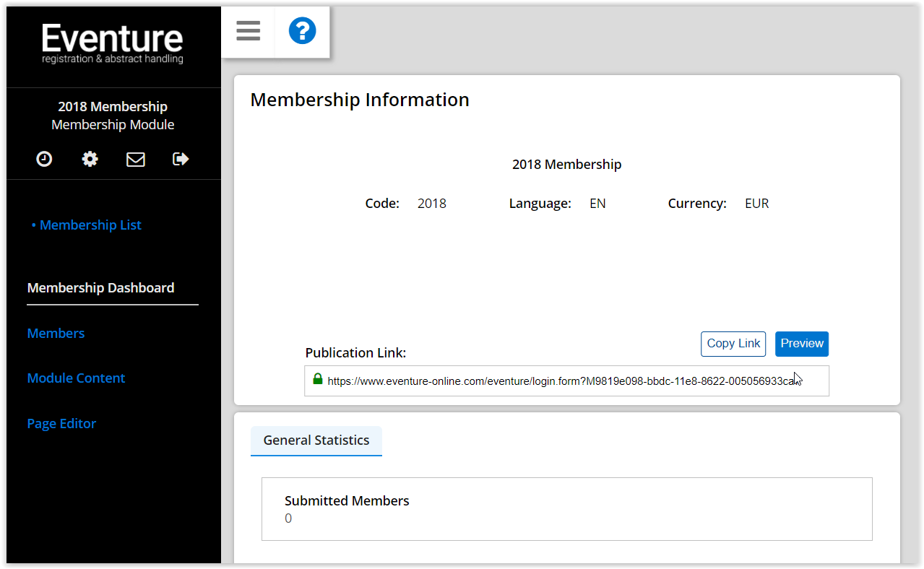The width and height of the screenshot is (924, 569).
Task: Switch to the General Statistics tab
Action: click(x=316, y=440)
